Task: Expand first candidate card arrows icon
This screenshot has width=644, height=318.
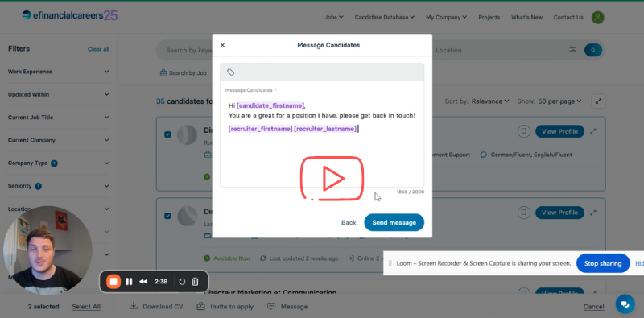Action: 593,131
